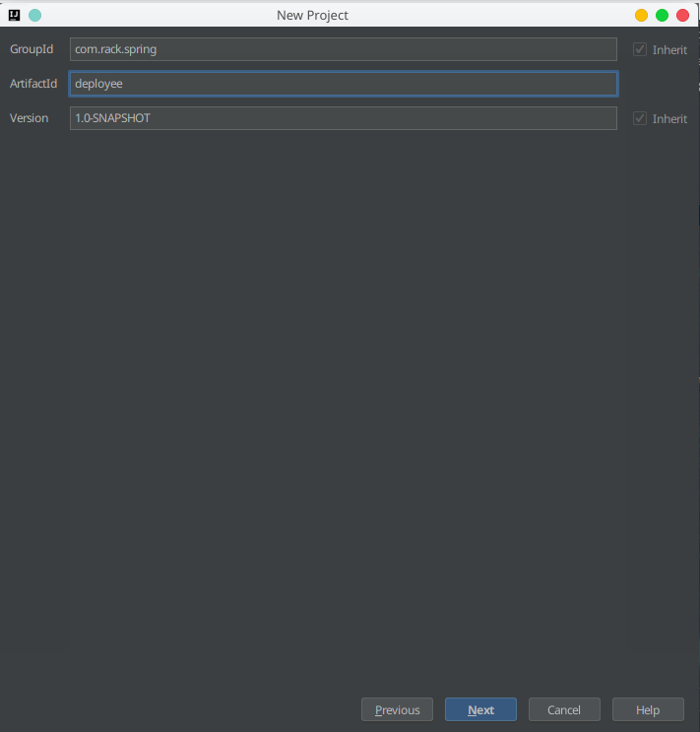Select the Version field with 1.0-SNAPSHOT
The width and height of the screenshot is (700, 732).
(343, 118)
